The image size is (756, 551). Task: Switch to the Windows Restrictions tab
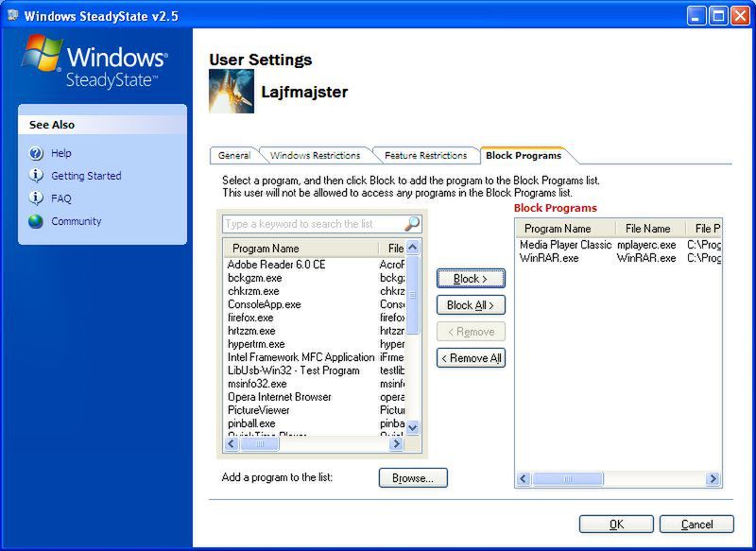[316, 155]
